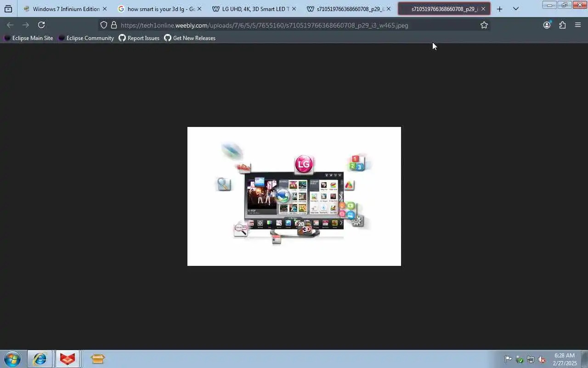Open network connection tray icon
Image resolution: width=588 pixels, height=368 pixels.
[531, 359]
